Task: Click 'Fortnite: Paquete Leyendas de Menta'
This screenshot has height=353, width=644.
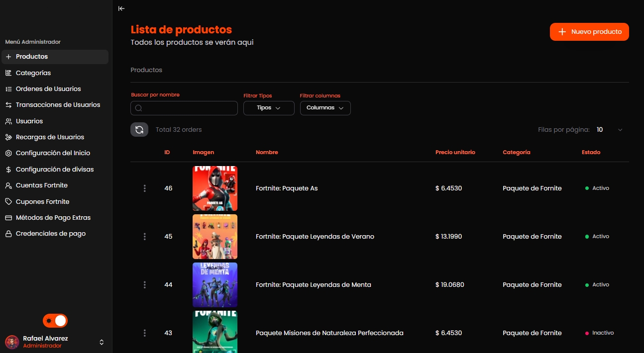Action: point(314,285)
